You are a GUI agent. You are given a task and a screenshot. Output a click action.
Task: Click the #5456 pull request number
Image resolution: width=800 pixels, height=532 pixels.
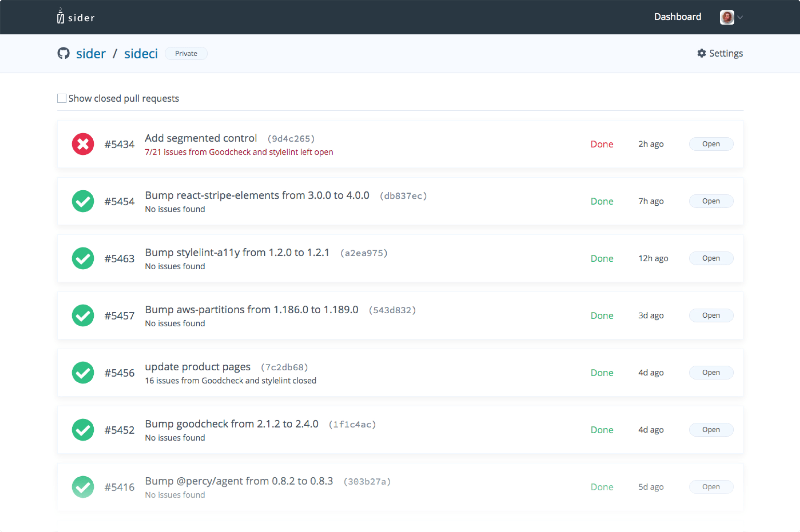(119, 373)
